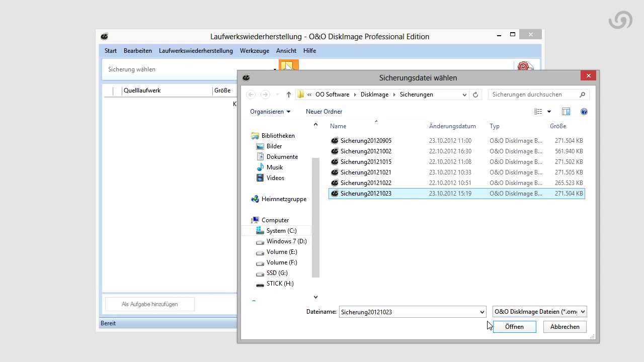Image resolution: width=644 pixels, height=362 pixels.
Task: Toggle the preview pane icon
Action: 566,112
